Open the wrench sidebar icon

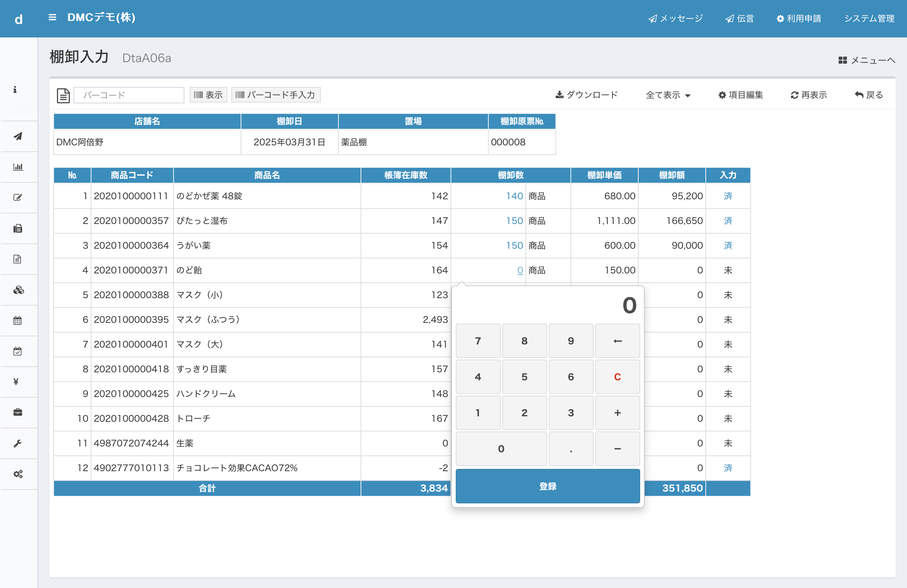(x=18, y=443)
